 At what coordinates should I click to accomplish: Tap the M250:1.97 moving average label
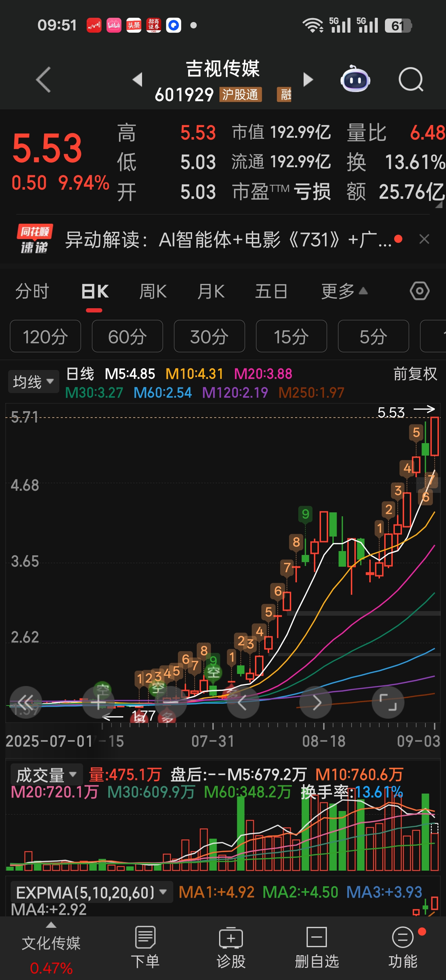tap(311, 392)
